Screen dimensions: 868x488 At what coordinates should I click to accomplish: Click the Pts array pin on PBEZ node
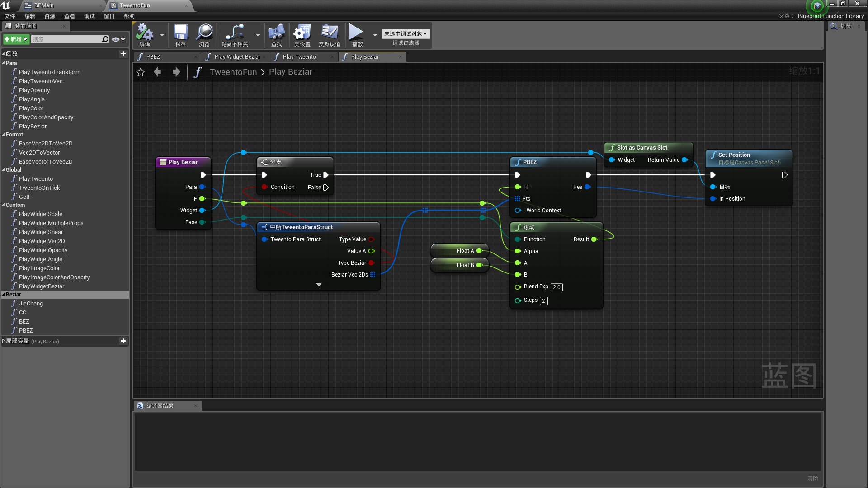517,199
